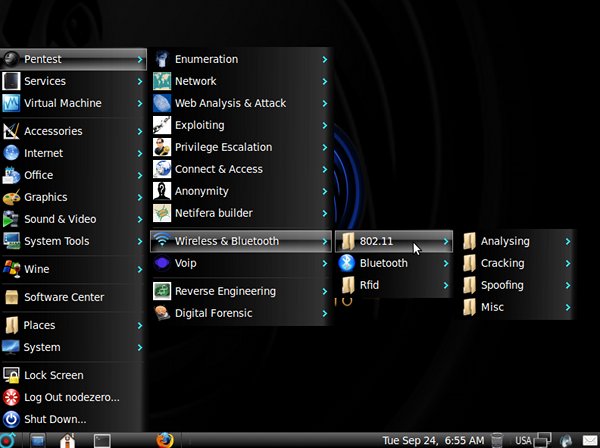The image size is (600, 448).
Task: Click the Wireless & Bluetooth wifi icon
Action: pos(162,240)
